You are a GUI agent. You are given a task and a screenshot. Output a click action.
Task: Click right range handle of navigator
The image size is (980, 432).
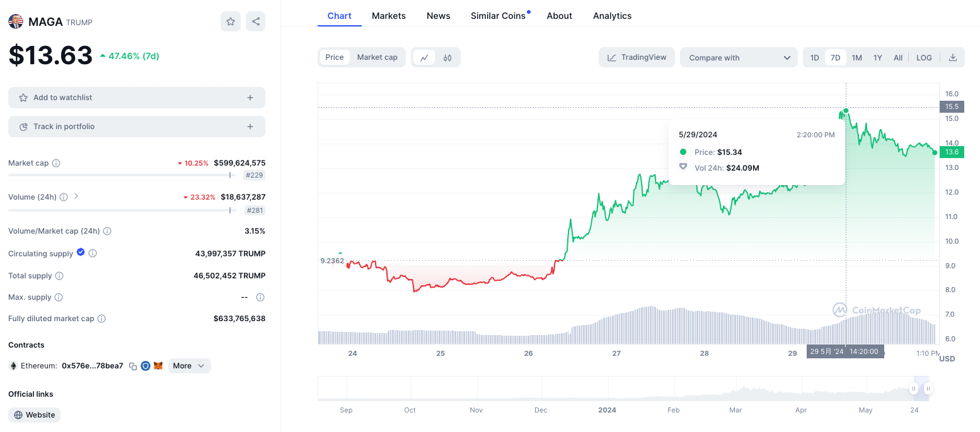928,389
